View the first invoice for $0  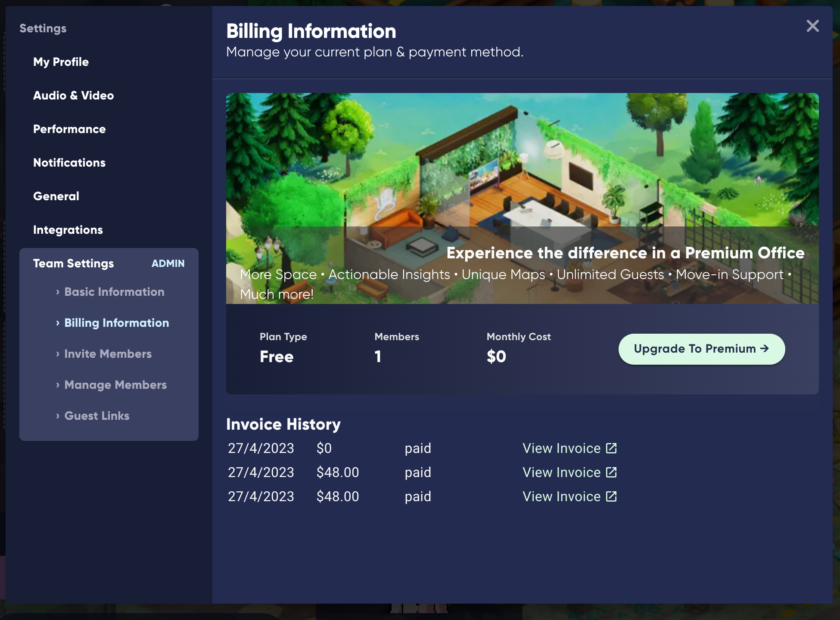tap(561, 448)
